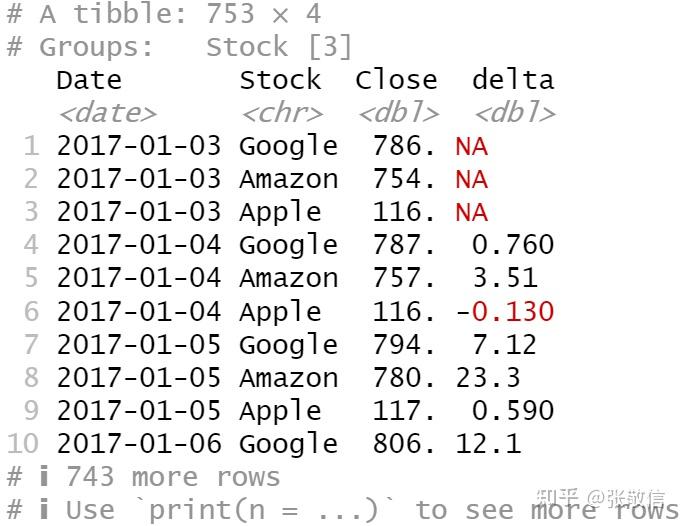Click the Groups: Stock [3] line

coord(179,47)
